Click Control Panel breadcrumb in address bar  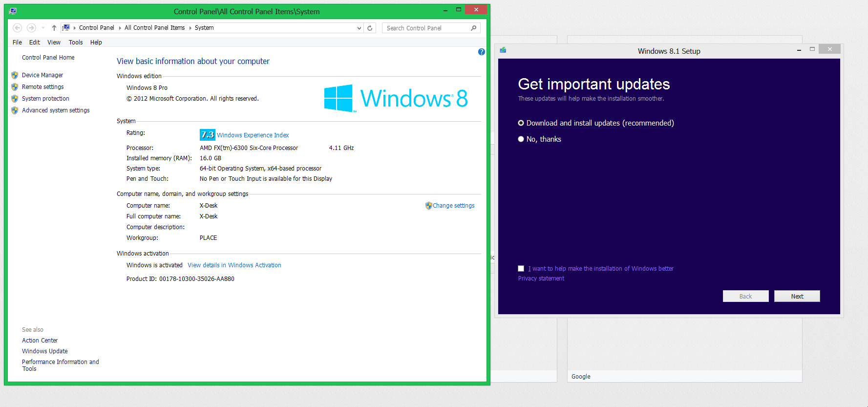(97, 28)
